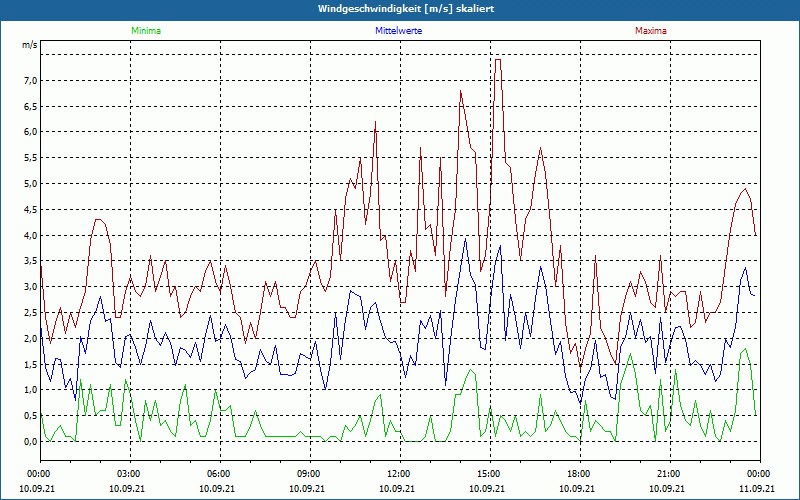Click the 1,5 y-axis label

coord(31,364)
